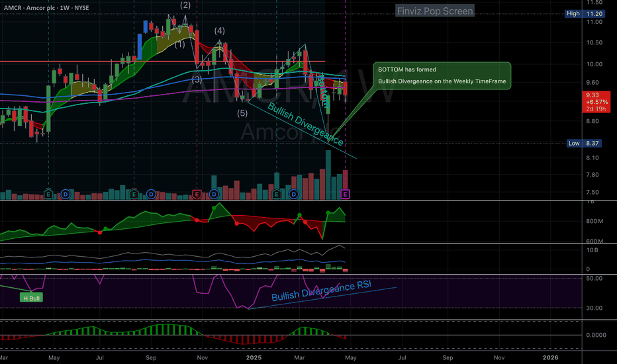Click the High 11.20 price label
This screenshot has height=364, width=617.
(x=585, y=13)
